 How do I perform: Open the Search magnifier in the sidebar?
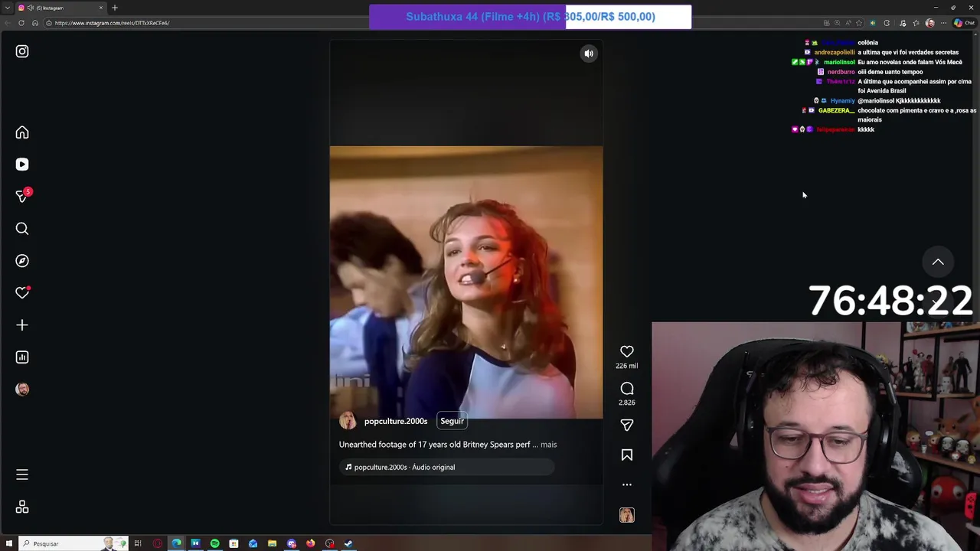[22, 229]
